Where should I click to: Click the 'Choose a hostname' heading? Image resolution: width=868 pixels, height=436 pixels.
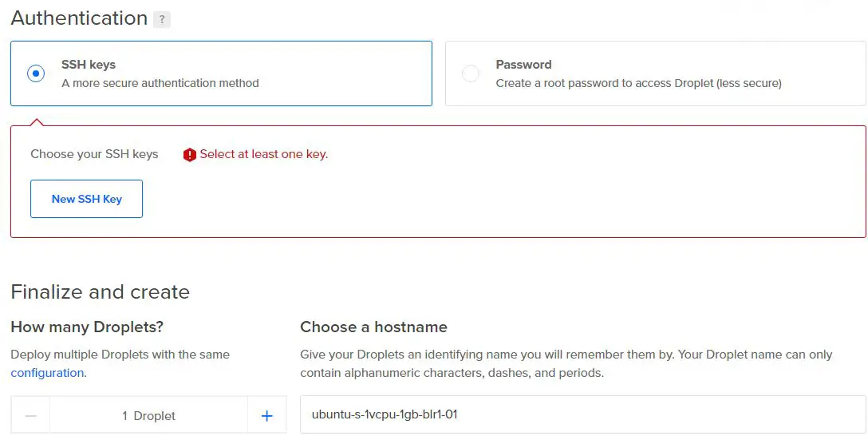pos(373,327)
